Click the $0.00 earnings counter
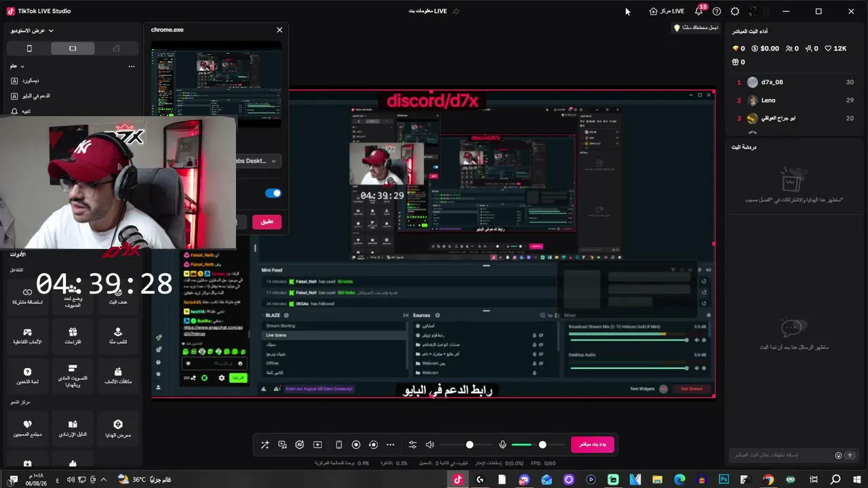 tap(765, 49)
